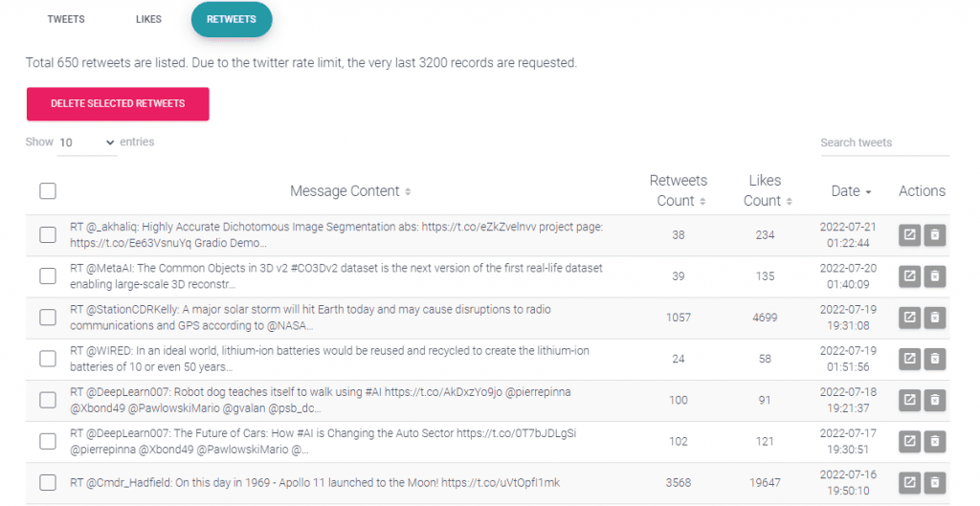Open the Show entries count dropdown
This screenshot has height=506, width=980.
click(x=87, y=143)
